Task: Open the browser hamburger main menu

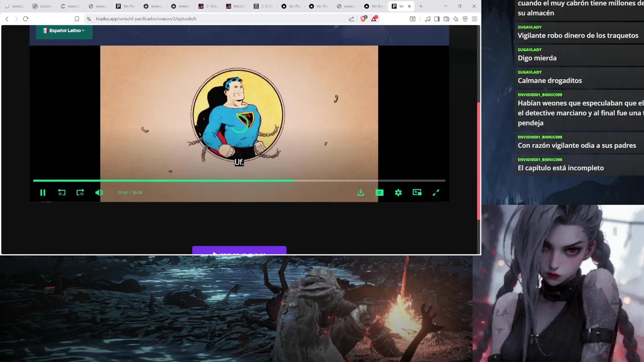Action: tap(474, 19)
